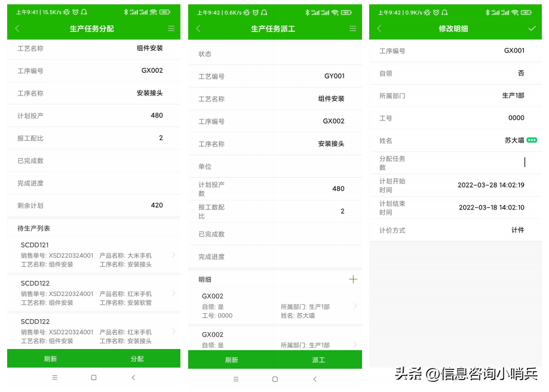Viewport: 549px width, 392px height.
Task: Open hamburger menu on 生产任务派工 screen
Action: tap(352, 29)
